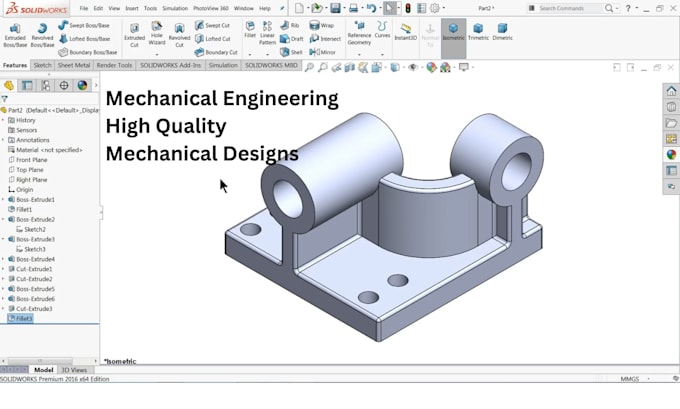Viewport: 680px width, 409px height.
Task: Click the Undo toolbar icon
Action: (x=371, y=8)
